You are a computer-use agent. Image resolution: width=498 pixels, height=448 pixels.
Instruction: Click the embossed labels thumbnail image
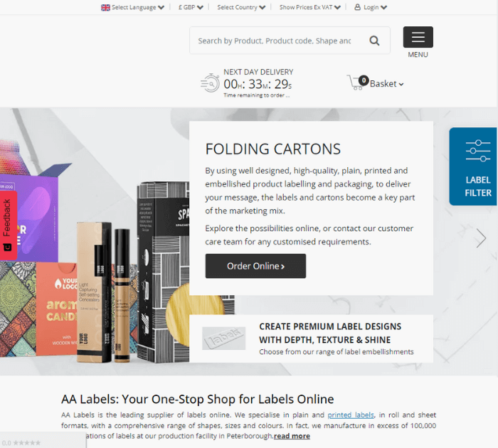coord(224,338)
